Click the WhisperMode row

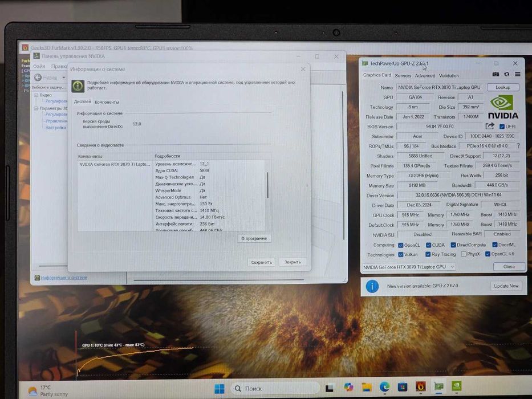point(209,191)
